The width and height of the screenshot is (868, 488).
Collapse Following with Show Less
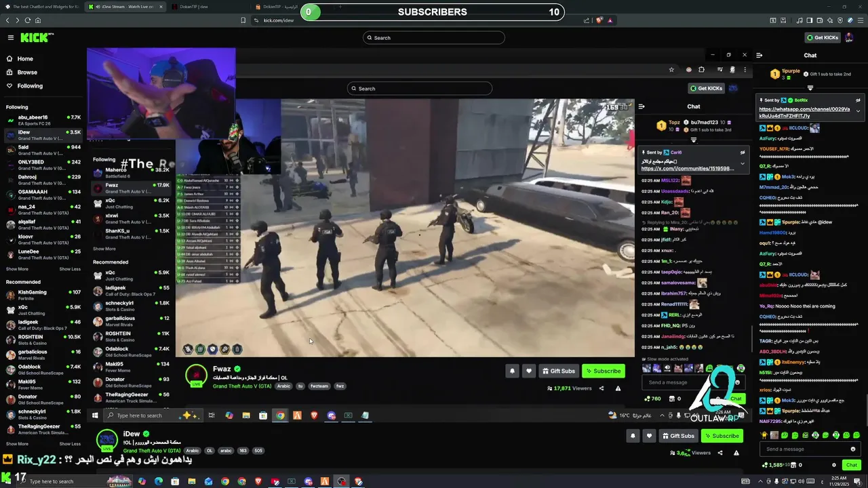click(x=70, y=269)
